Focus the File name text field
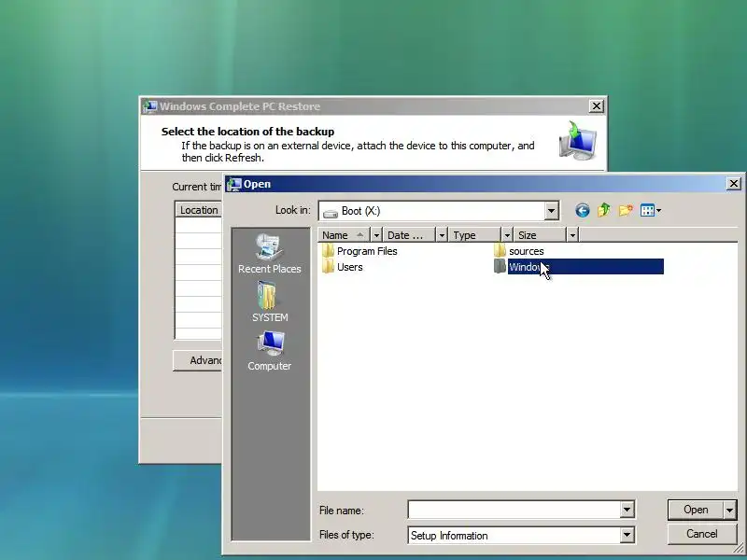 coord(514,510)
